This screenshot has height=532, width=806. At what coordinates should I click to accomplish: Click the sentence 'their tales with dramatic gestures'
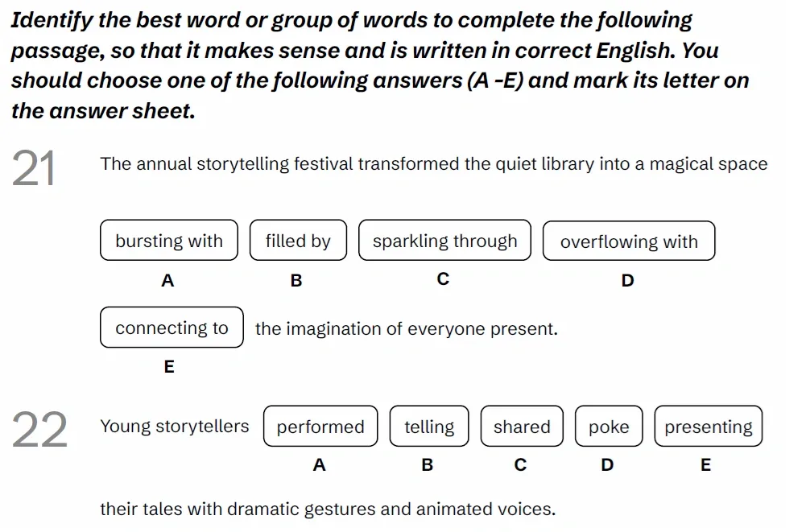tap(327, 509)
